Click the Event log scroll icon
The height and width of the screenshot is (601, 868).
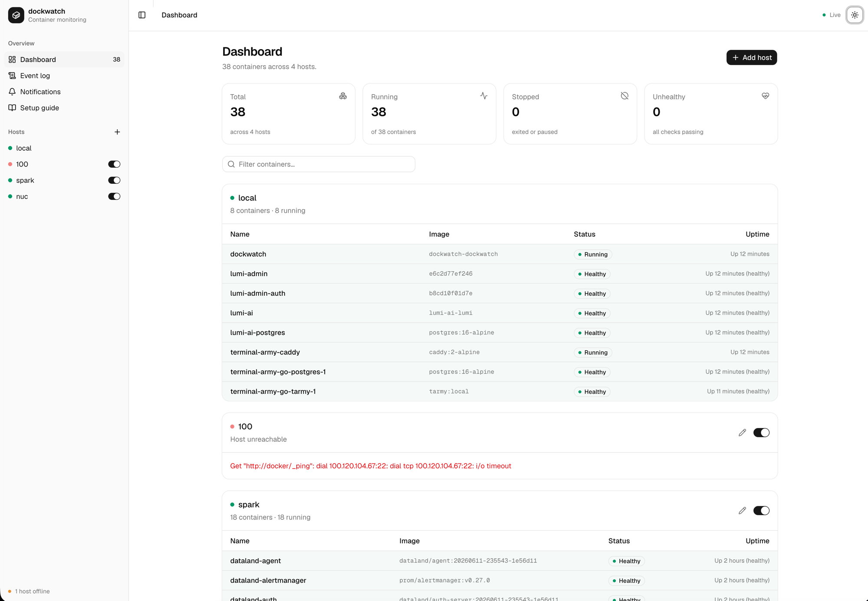click(12, 76)
